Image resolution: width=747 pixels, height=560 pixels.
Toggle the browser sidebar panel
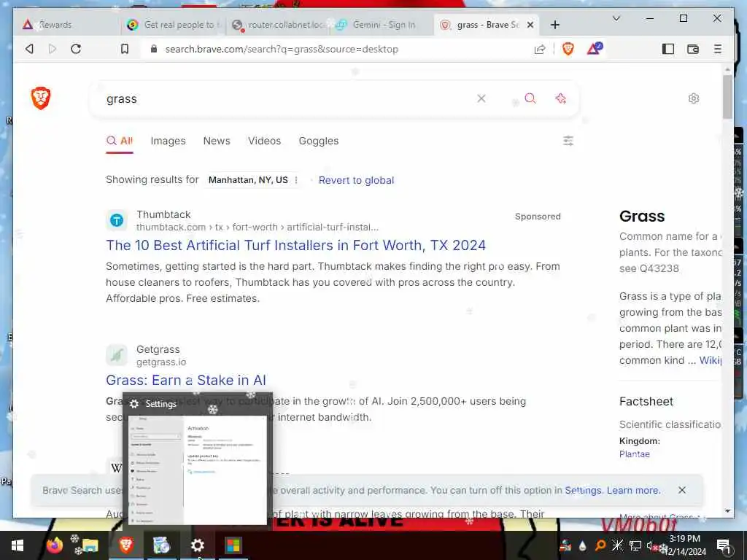[668, 49]
